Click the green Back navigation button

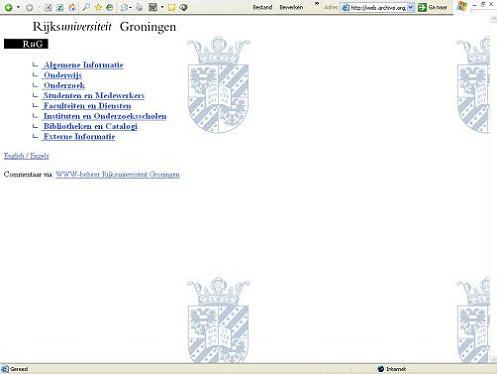[9, 7]
